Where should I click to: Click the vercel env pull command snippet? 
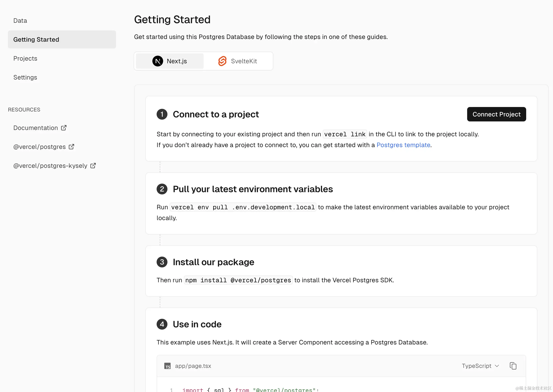point(243,207)
